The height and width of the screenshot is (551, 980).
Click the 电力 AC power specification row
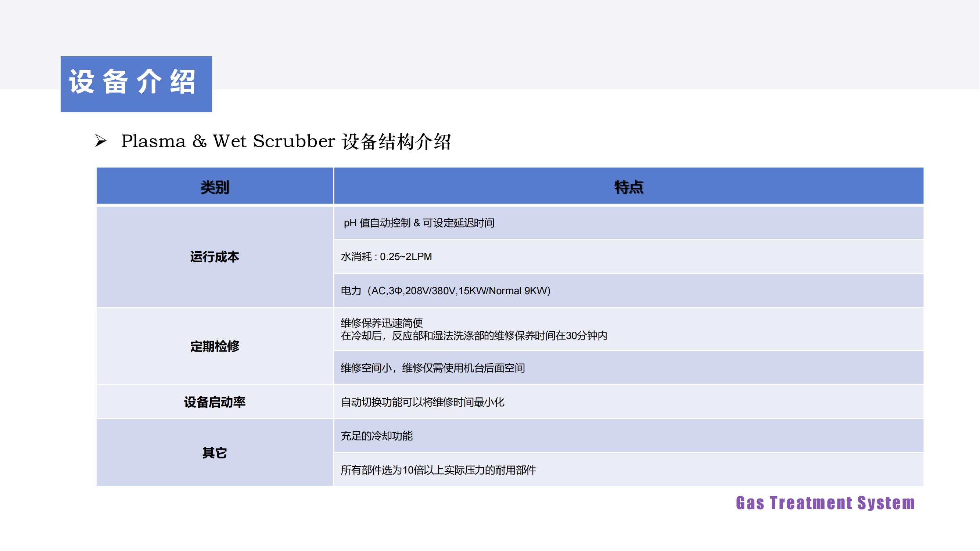445,291
